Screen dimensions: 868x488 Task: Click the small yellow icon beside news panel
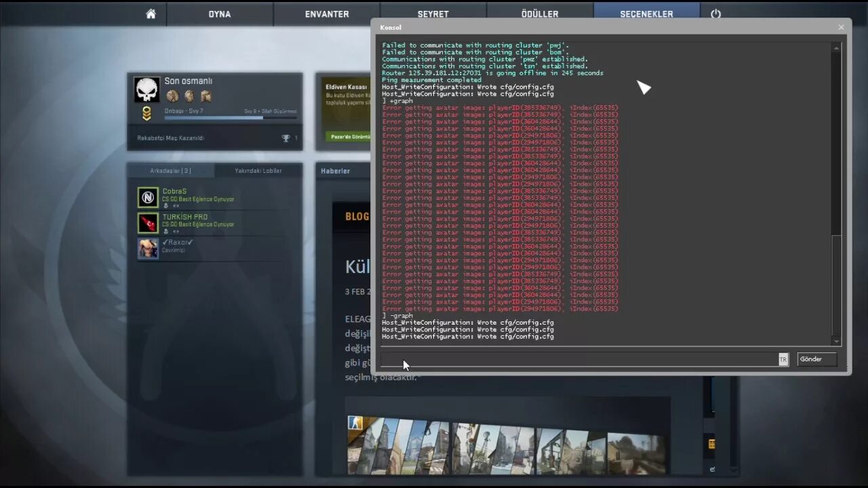tap(711, 444)
